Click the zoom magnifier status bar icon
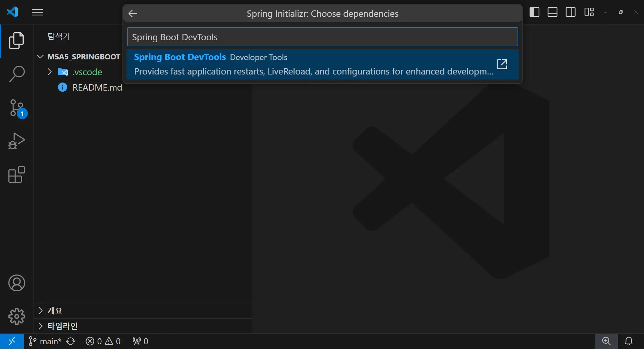This screenshot has width=644, height=349. (606, 341)
